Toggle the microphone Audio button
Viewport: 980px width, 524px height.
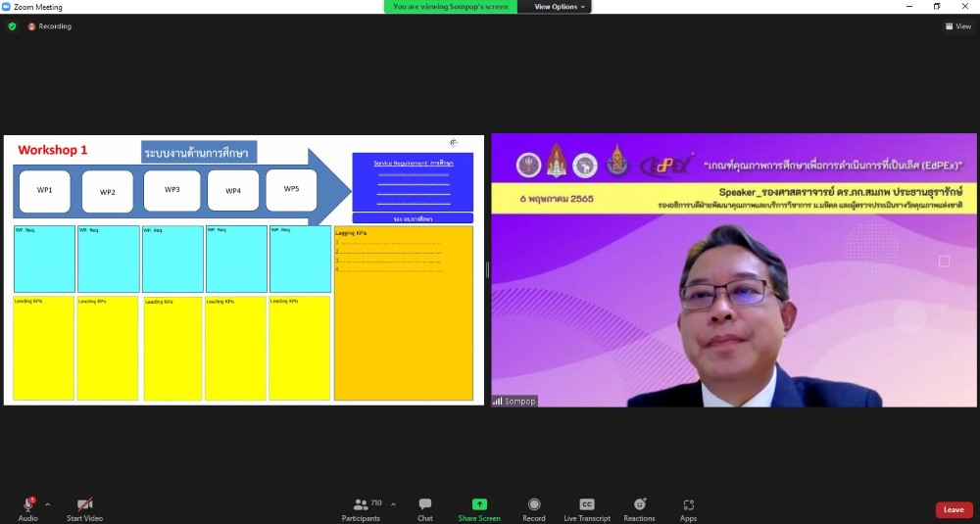[x=27, y=508]
